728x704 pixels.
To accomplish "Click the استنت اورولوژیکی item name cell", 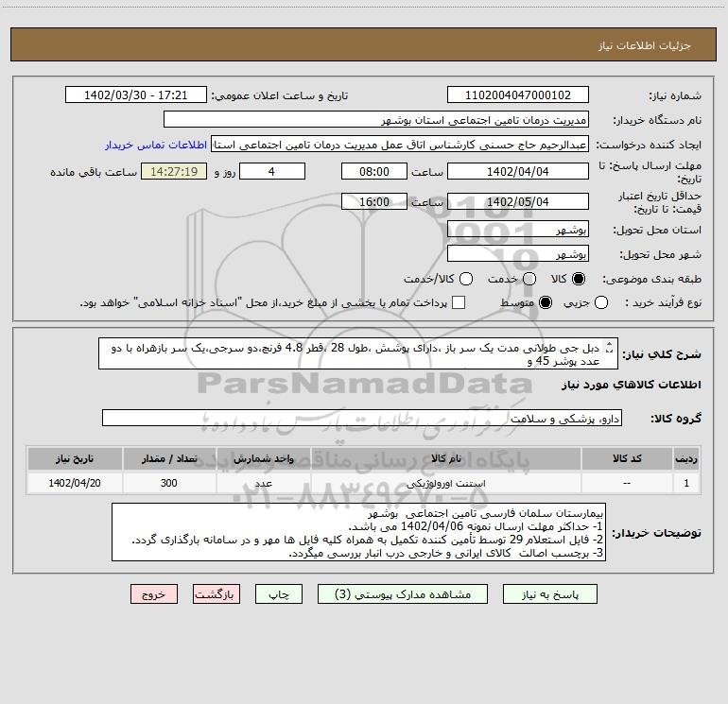I will [445, 483].
